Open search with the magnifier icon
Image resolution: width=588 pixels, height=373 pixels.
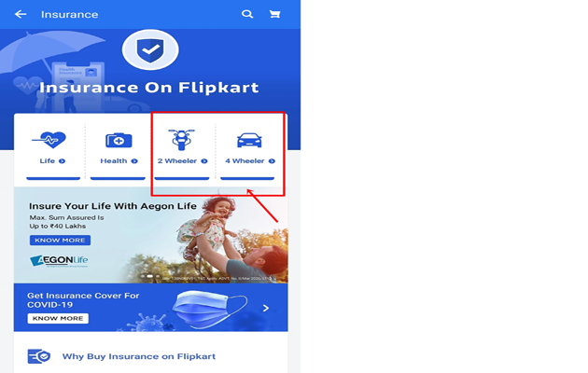point(247,14)
